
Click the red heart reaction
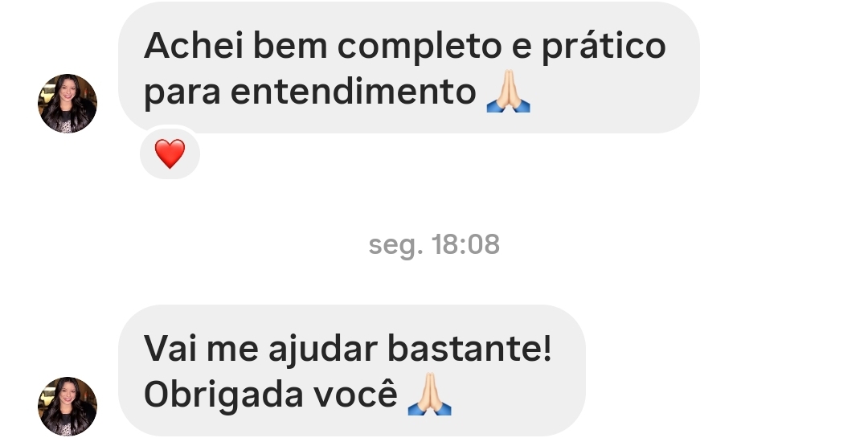(x=170, y=153)
